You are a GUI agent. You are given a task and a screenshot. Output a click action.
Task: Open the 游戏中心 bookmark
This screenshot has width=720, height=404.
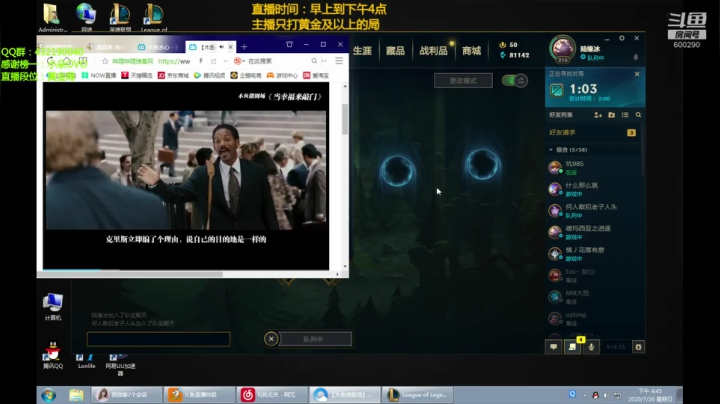282,75
